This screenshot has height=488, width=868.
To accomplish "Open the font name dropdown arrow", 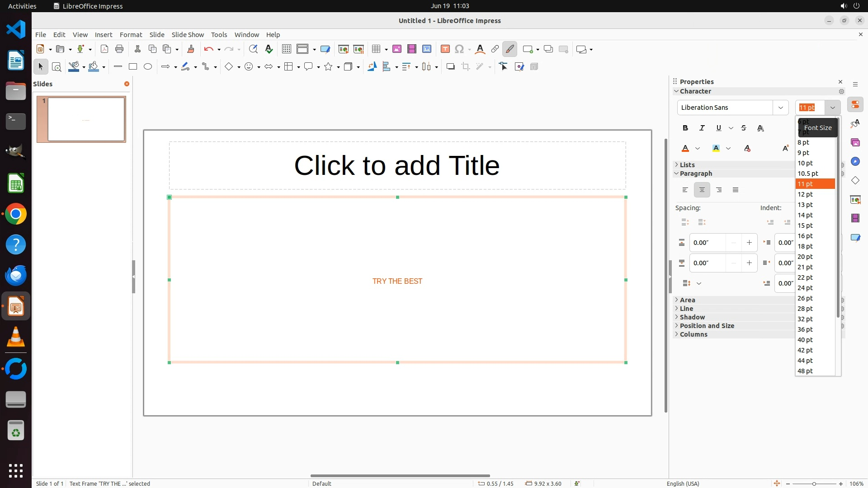I will [x=780, y=108].
